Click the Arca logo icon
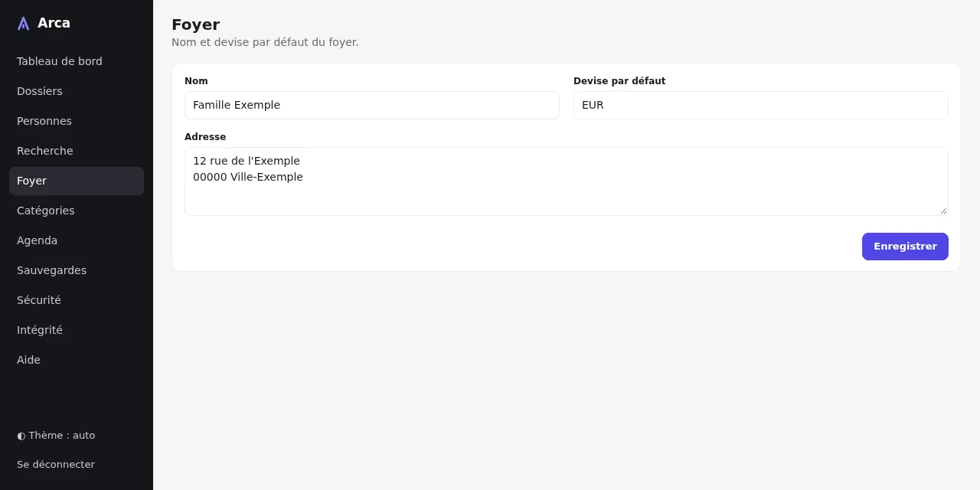Screen dimensions: 980x490 coord(24,24)
